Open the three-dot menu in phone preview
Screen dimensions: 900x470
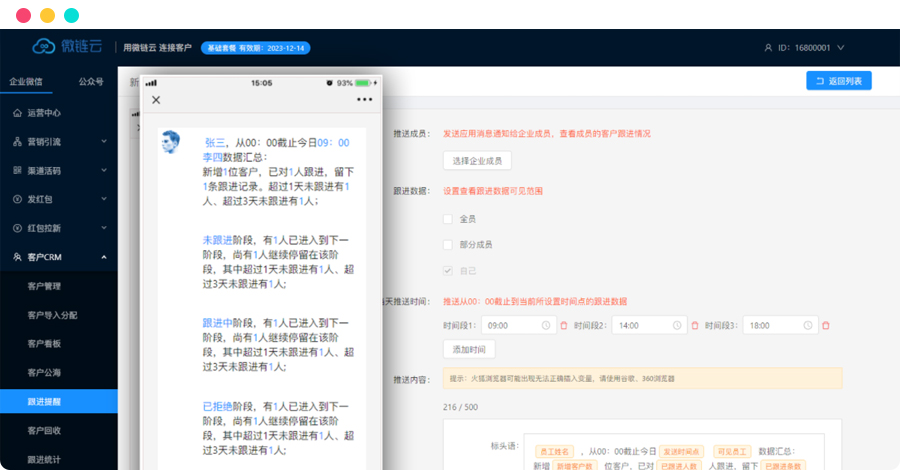tap(364, 100)
